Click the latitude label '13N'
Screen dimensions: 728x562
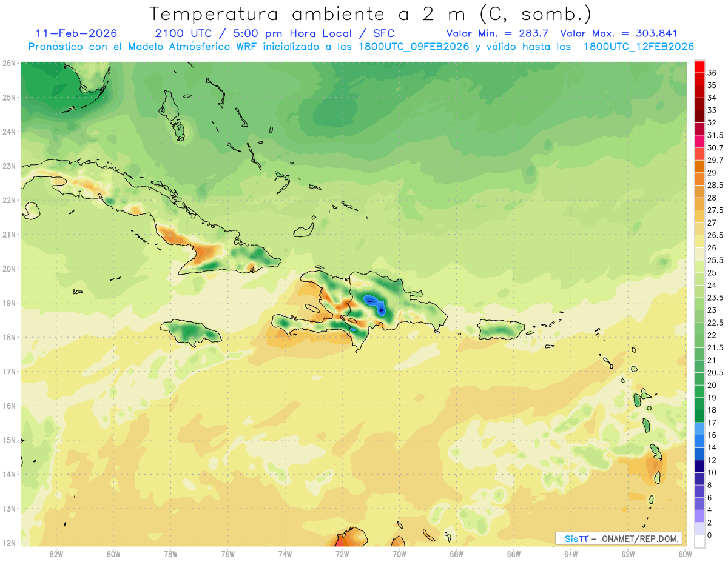[9, 508]
